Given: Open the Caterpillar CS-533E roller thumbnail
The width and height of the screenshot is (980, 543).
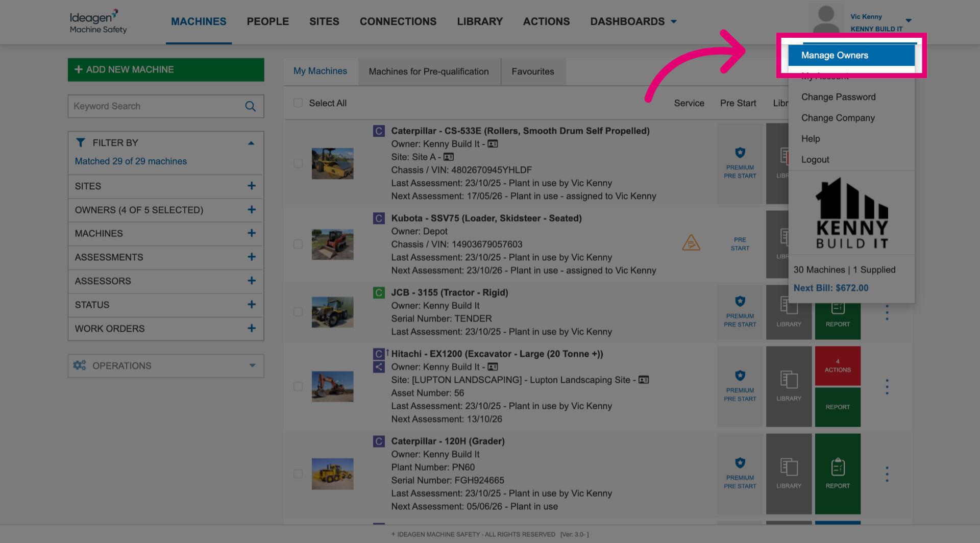Looking at the screenshot, I should point(333,163).
